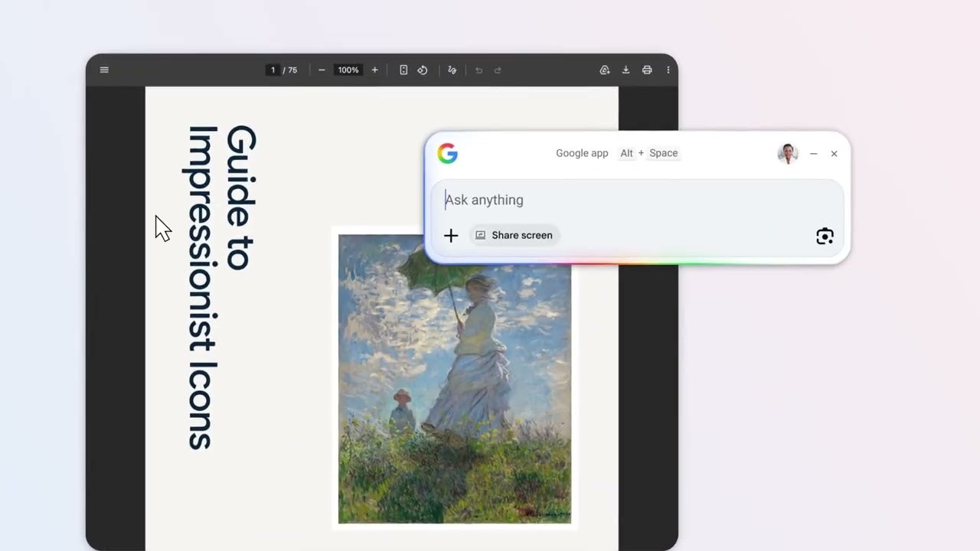
Task: Open the PDF viewer three-dot menu
Action: tap(668, 70)
